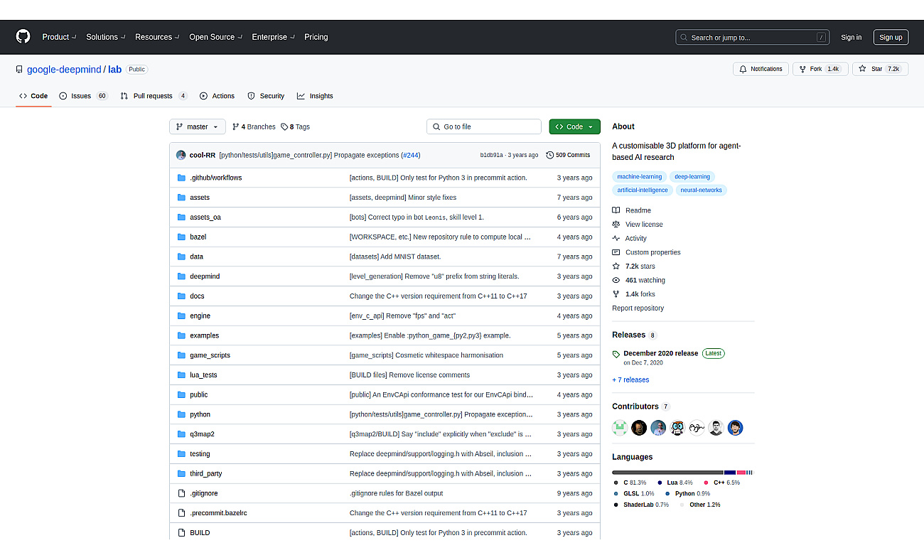The width and height of the screenshot is (924, 560).
Task: Click the Custom properties icon
Action: tap(616, 252)
